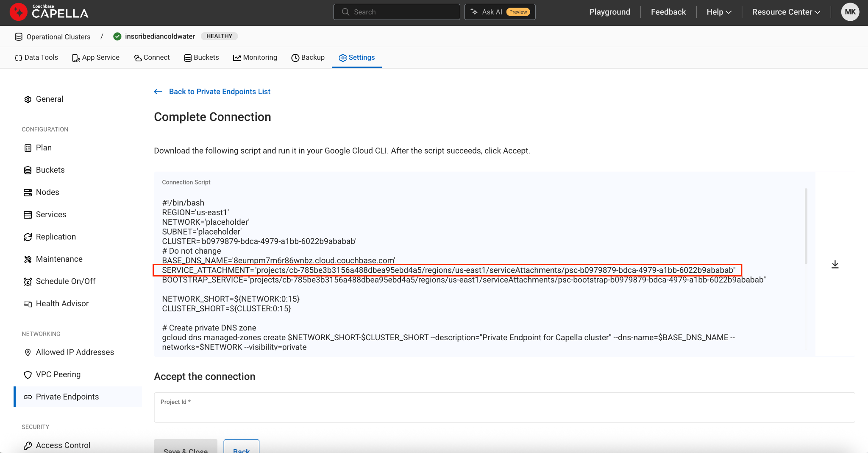Image resolution: width=868 pixels, height=453 pixels.
Task: Open Replication settings in sidebar
Action: point(56,237)
